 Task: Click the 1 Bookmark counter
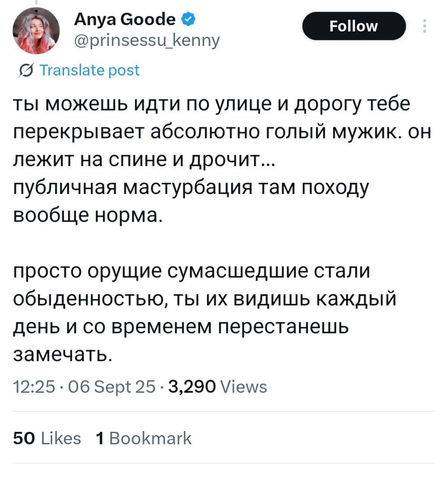(144, 438)
